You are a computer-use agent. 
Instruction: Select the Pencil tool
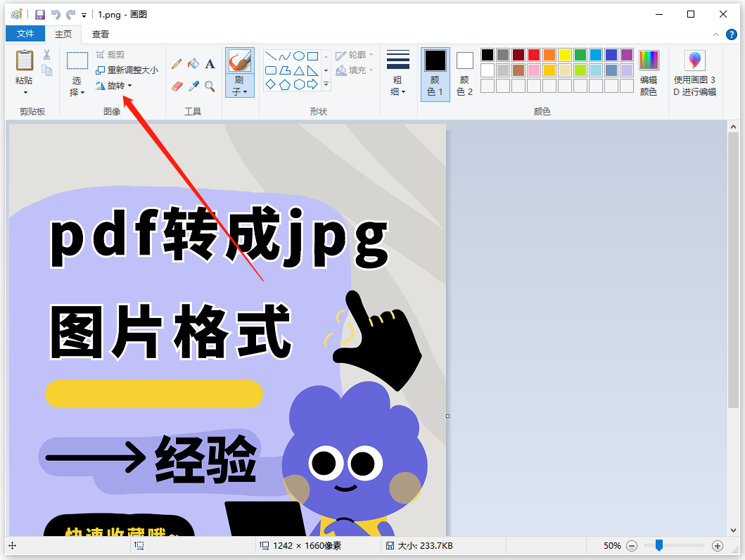pos(177,63)
